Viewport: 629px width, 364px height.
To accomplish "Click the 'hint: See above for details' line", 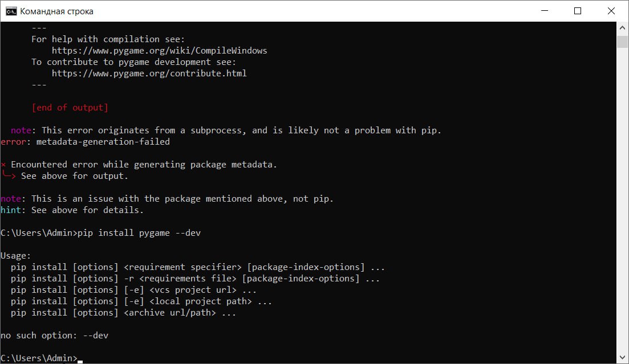I will [x=72, y=210].
